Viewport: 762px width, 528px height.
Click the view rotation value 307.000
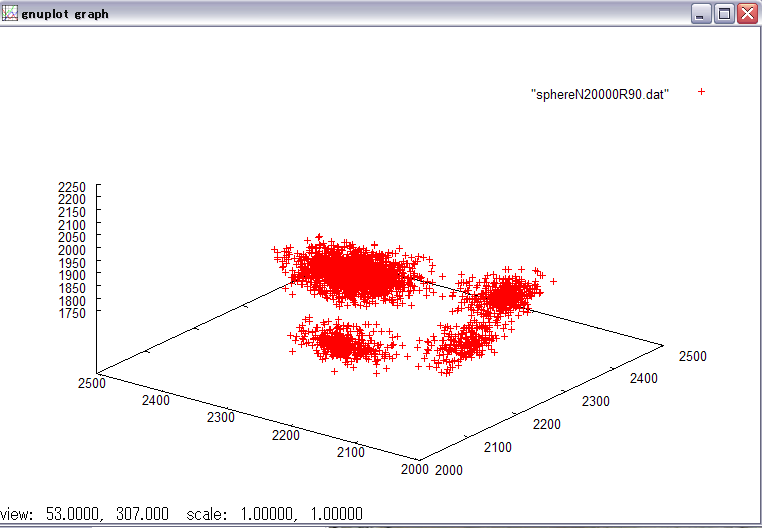(142, 514)
